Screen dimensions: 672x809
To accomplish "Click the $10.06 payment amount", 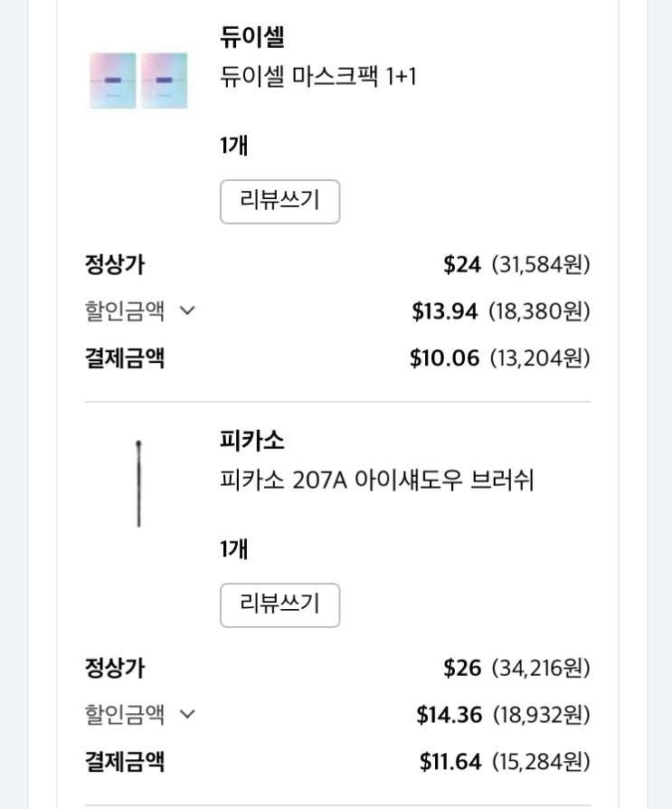I will (444, 357).
